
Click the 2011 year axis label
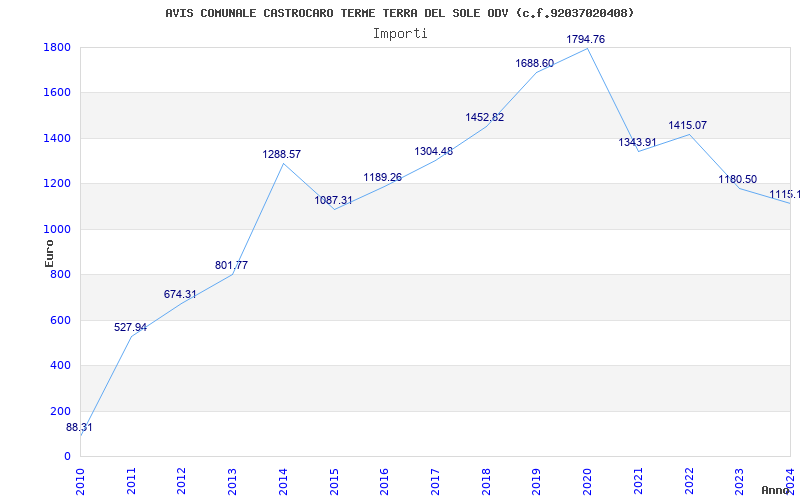tap(131, 481)
